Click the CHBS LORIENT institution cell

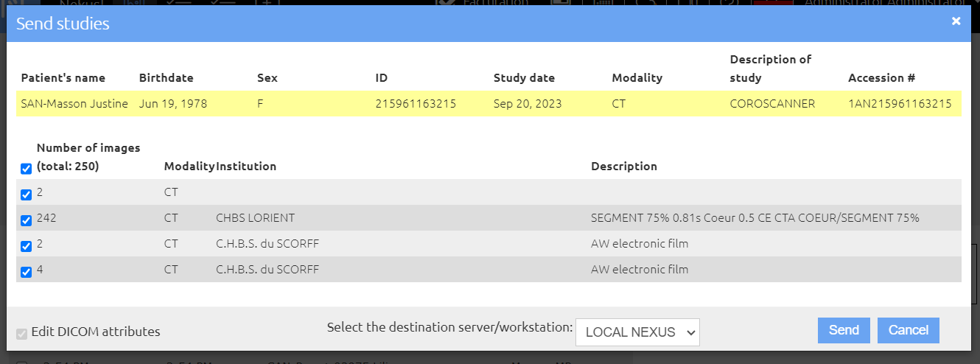pos(255,218)
